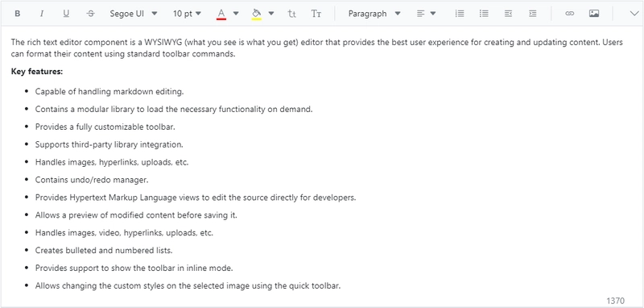Click 'Supports third-party library integration.' line
The image size is (644, 308).
109,145
